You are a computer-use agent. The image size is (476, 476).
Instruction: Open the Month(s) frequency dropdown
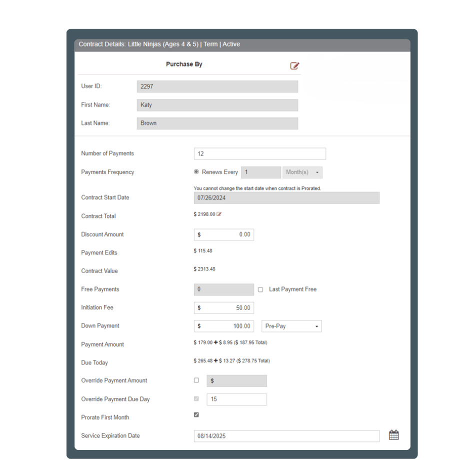pos(302,171)
